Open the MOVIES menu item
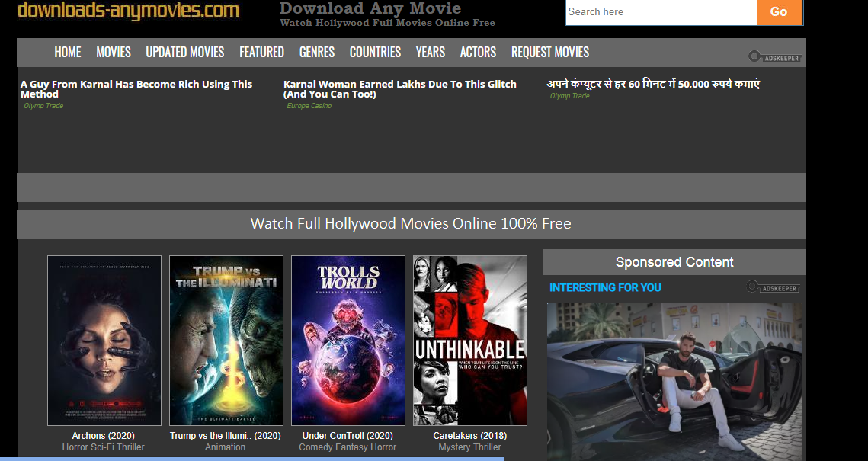Screen dimensions: 868x461 tap(114, 52)
